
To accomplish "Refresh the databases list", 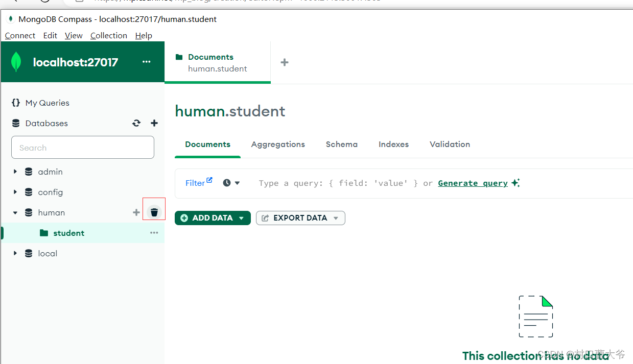I will (136, 123).
